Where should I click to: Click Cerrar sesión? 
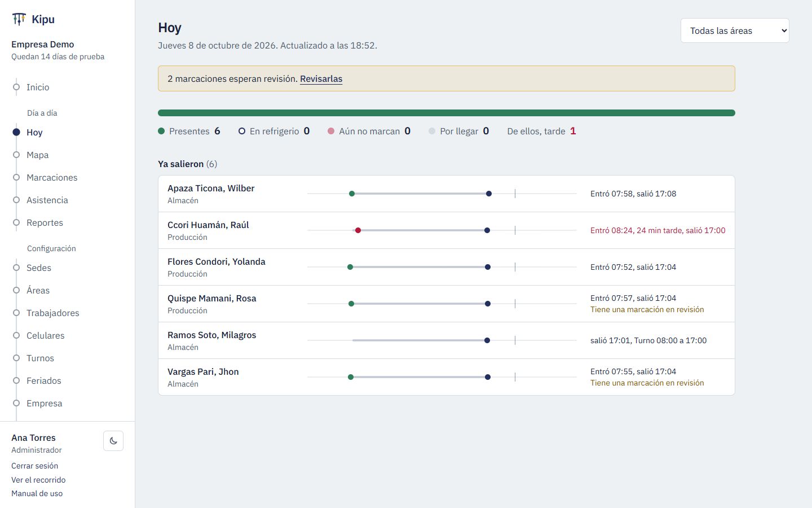pyautogui.click(x=34, y=466)
